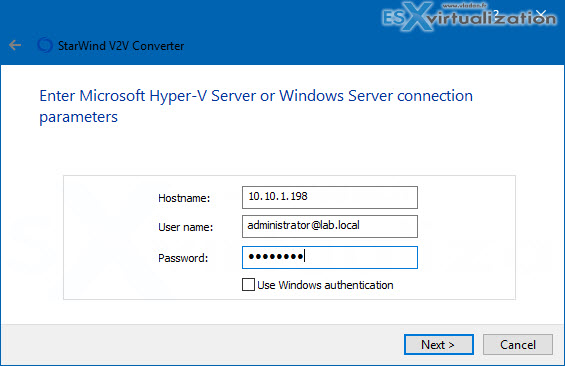The width and height of the screenshot is (565, 366).
Task: Tick the Use Windows authentication checkbox
Action: 248,285
